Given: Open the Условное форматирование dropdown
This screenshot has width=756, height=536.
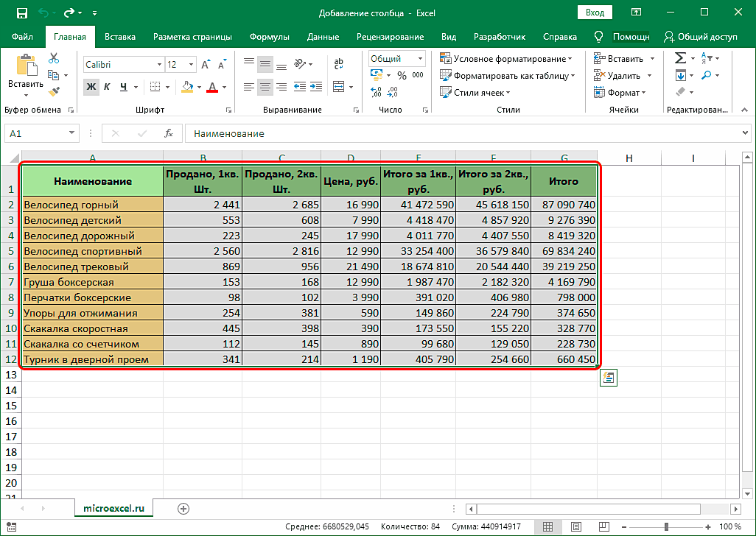Looking at the screenshot, I should (505, 59).
